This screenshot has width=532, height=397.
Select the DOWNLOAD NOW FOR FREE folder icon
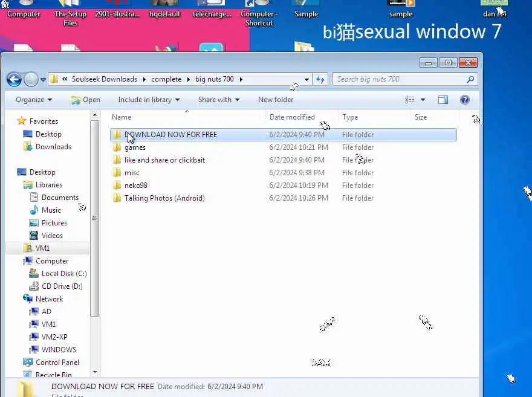point(117,135)
